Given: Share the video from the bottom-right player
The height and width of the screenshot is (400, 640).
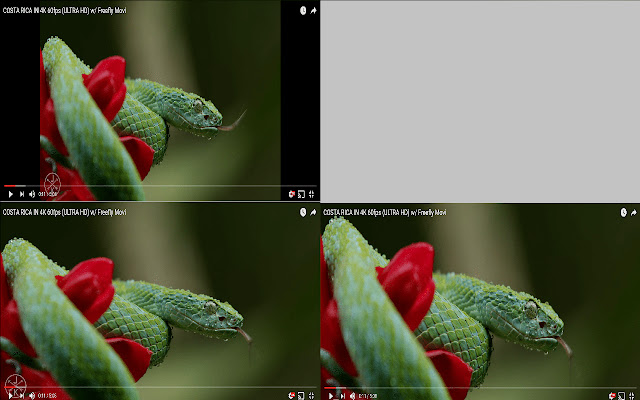Looking at the screenshot, I should coord(633,212).
